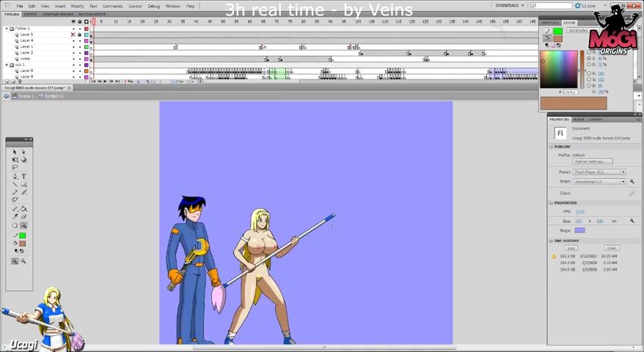Screen dimensions: 644x352
Task: Click the FPS value field
Action: tap(579, 211)
